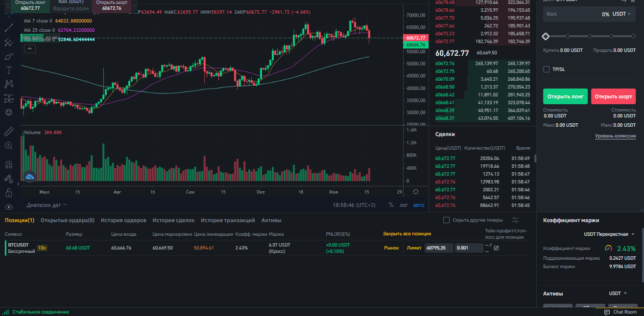644x316 pixels.
Task: Click the green 'Открыть лонг' button
Action: pyautogui.click(x=565, y=96)
